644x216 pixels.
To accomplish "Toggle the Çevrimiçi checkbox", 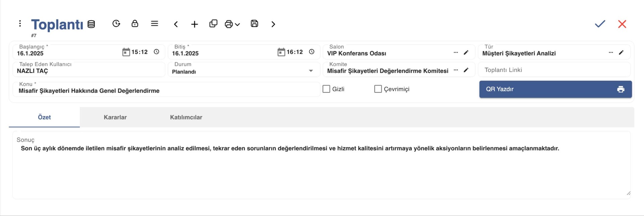I will click(378, 89).
